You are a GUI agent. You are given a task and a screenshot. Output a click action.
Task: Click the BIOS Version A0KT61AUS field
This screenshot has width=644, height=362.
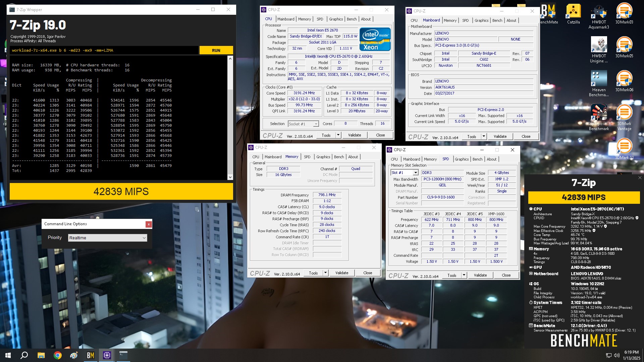[484, 87]
